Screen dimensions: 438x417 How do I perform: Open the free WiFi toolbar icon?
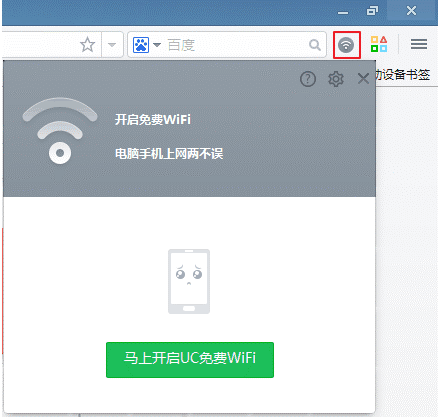[x=346, y=45]
